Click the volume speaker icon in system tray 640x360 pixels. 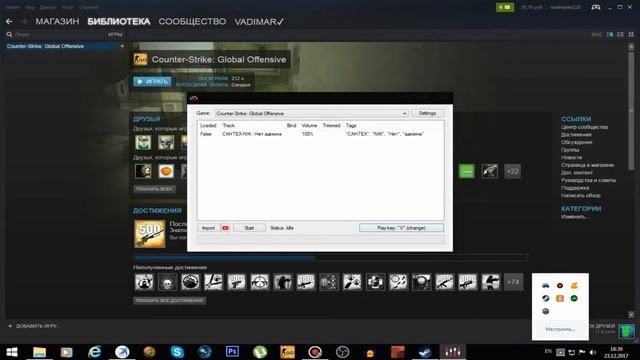[593, 352]
